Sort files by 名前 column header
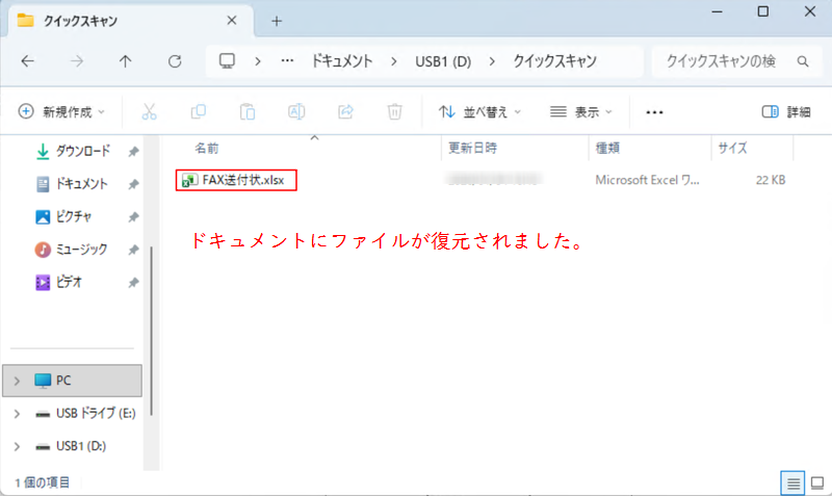This screenshot has height=496, width=832. click(207, 148)
